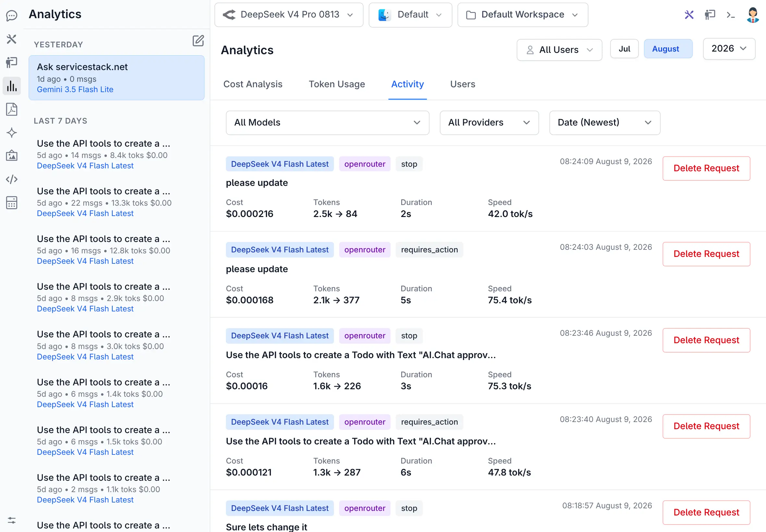Switch to the Token Usage tab
766x532 pixels.
337,84
